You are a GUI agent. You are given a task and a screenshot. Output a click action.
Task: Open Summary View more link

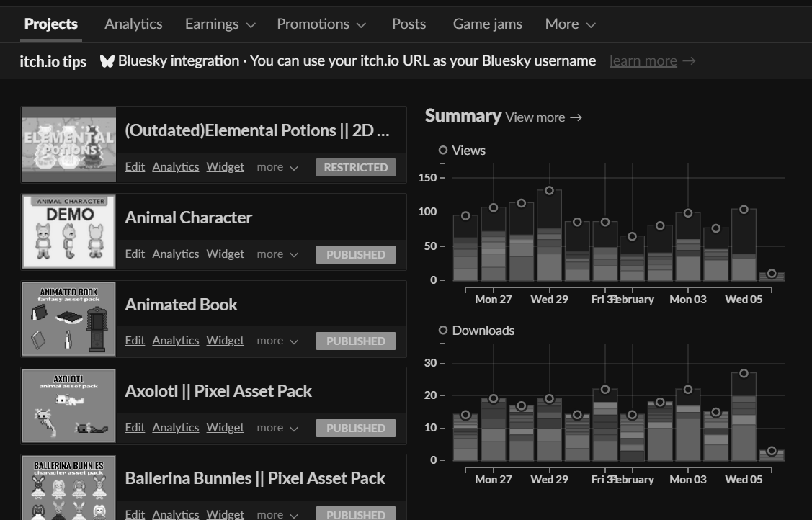pos(543,117)
